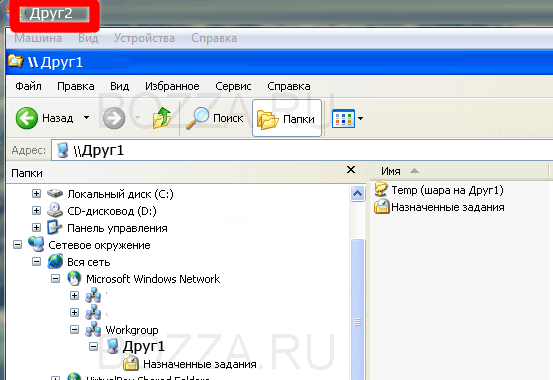Open Views dropdown arrow

pos(360,119)
